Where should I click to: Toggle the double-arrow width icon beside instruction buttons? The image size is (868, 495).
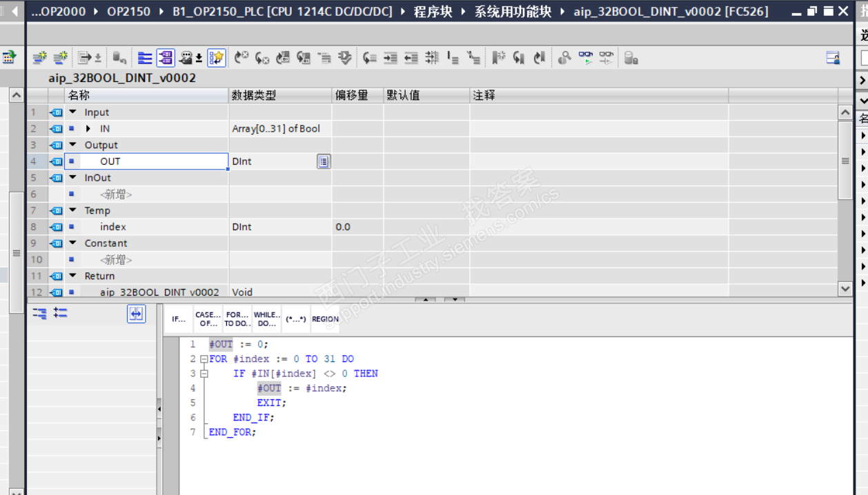(x=137, y=314)
